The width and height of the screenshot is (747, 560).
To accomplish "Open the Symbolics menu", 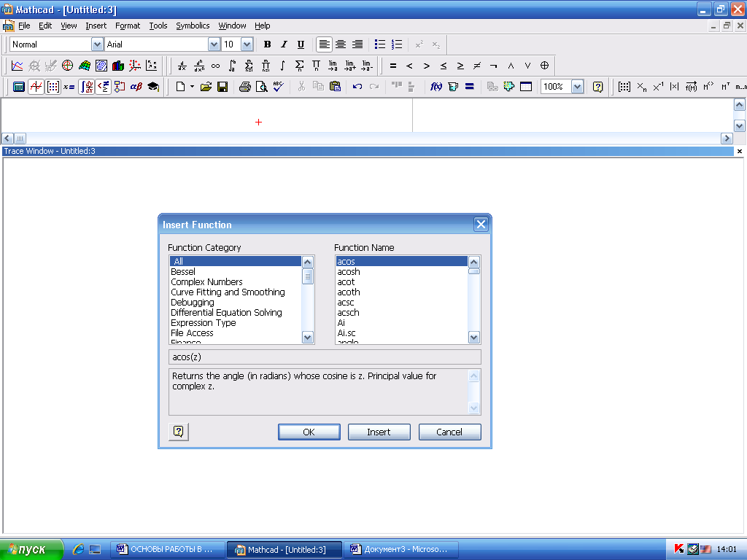I will pyautogui.click(x=193, y=26).
